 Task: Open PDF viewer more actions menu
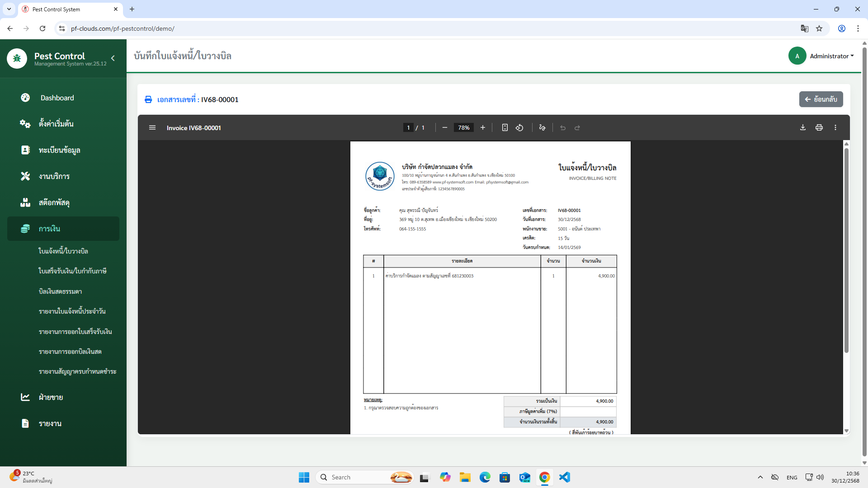835,127
